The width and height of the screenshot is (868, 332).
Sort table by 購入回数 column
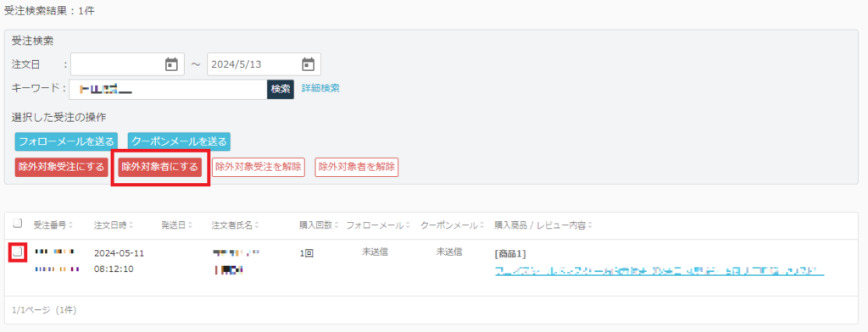(319, 225)
